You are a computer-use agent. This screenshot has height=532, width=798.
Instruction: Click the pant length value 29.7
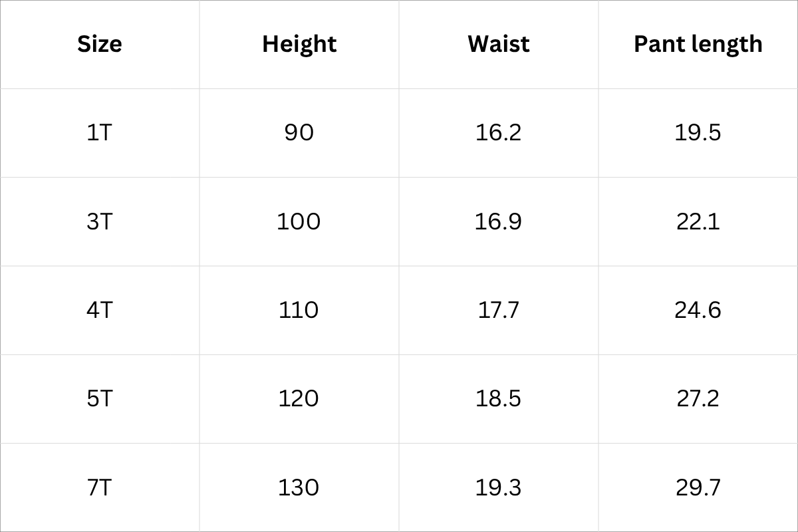698,487
